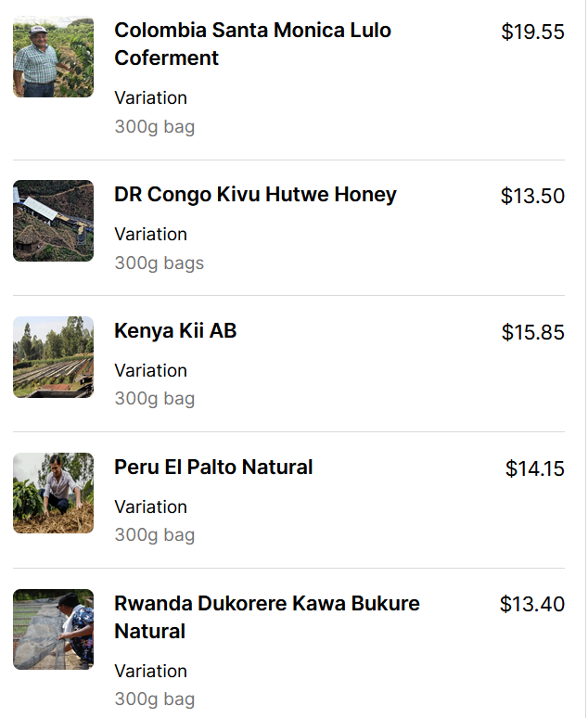Image resolution: width=588 pixels, height=718 pixels.
Task: Click 300g bag text under Colombia item
Action: 154,126
